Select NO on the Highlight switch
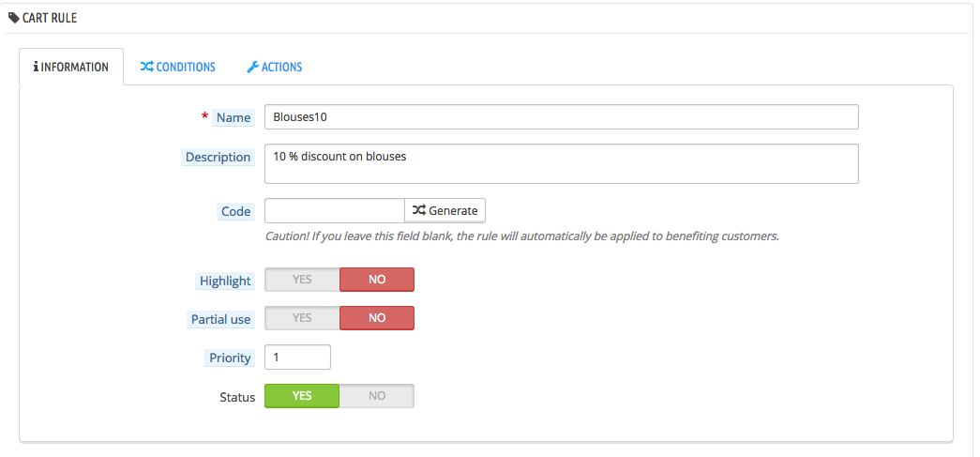Image resolution: width=980 pixels, height=457 pixels. pos(377,280)
